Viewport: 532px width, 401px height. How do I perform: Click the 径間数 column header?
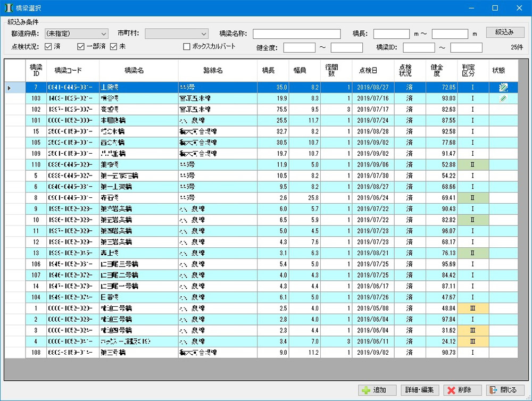pos(336,71)
